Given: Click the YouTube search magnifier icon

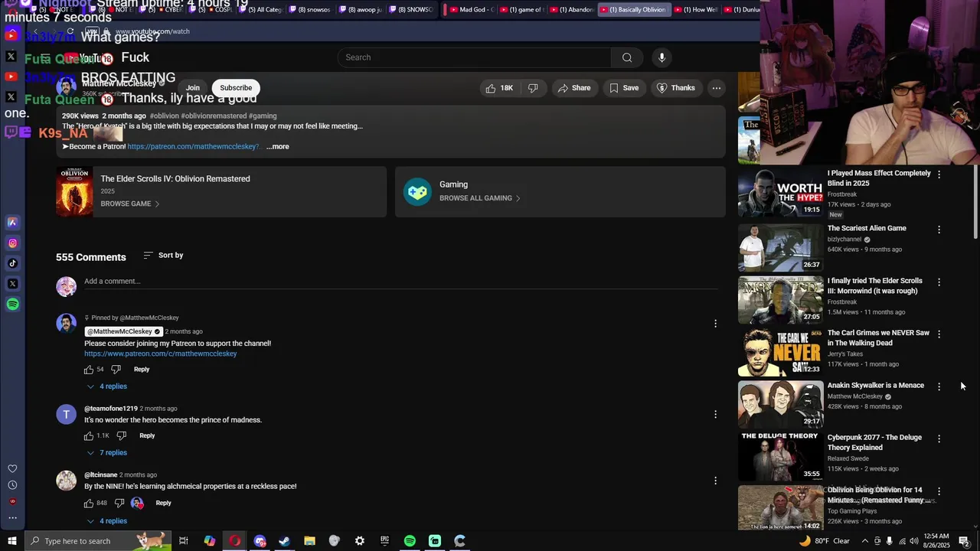Looking at the screenshot, I should point(627,57).
